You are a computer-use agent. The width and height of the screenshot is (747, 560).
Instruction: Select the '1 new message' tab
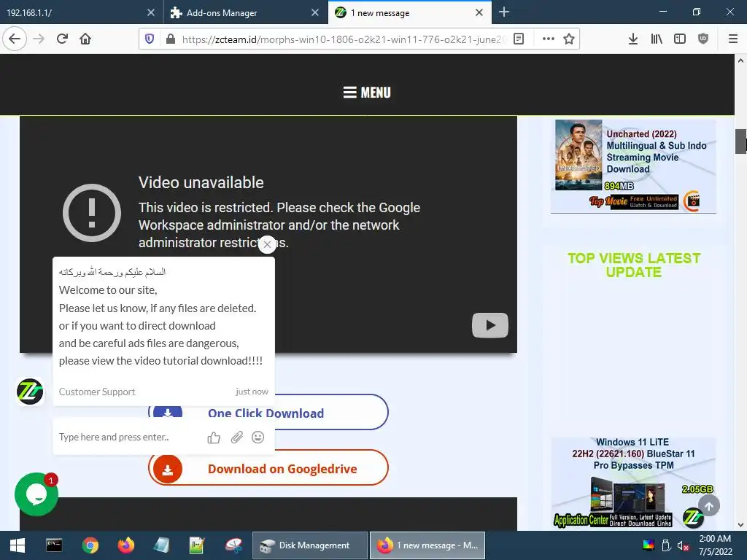(x=405, y=13)
